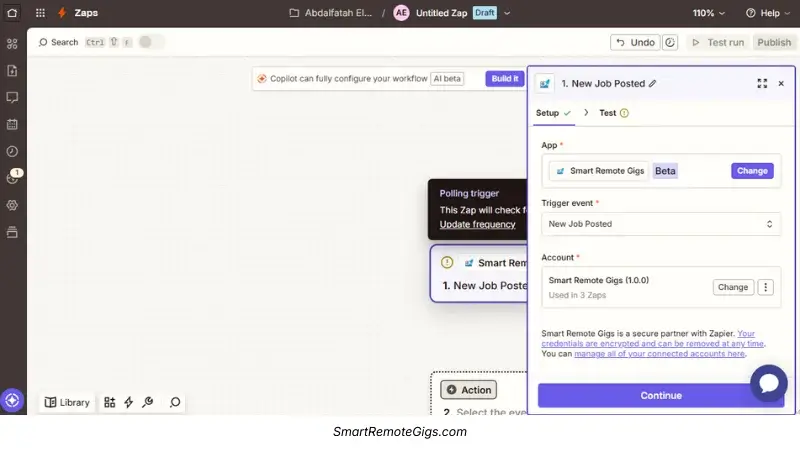This screenshot has height=450, width=800.
Task: Open the dashboard icon in left sidebar
Action: 12,44
